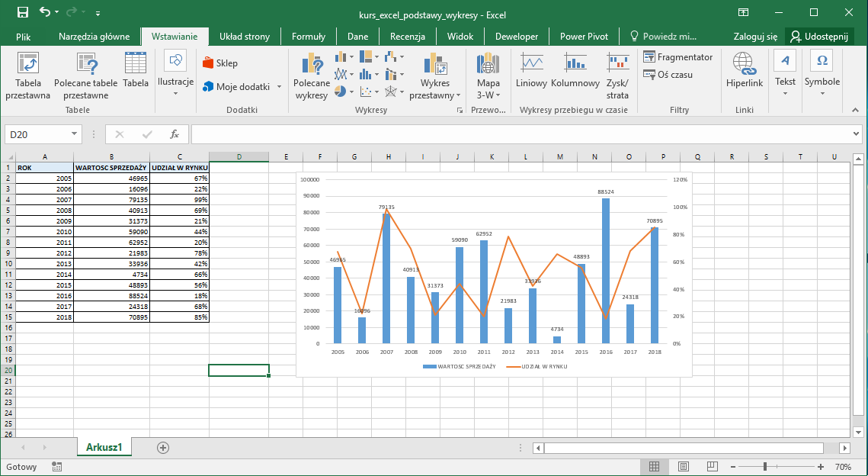The width and height of the screenshot is (868, 476).
Task: Insert a pie or doughnut chart
Action: (x=341, y=91)
